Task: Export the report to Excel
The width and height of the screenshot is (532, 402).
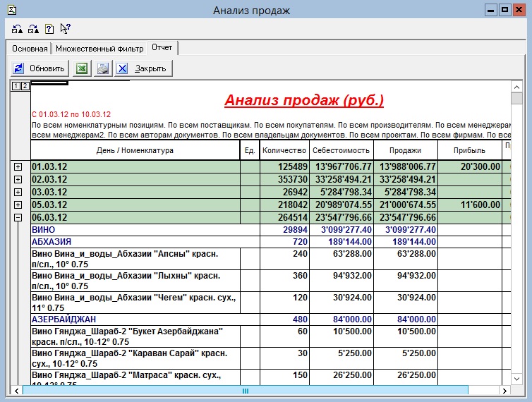Action: click(x=81, y=68)
